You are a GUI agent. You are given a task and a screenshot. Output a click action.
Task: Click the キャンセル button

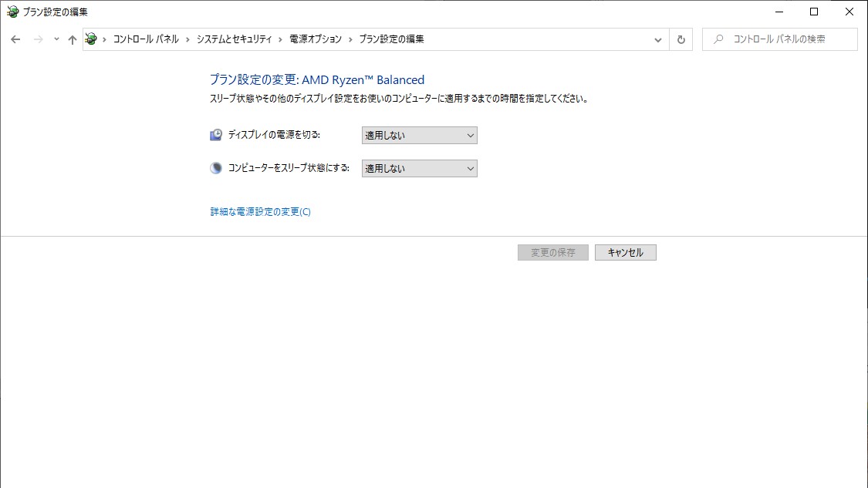click(625, 251)
